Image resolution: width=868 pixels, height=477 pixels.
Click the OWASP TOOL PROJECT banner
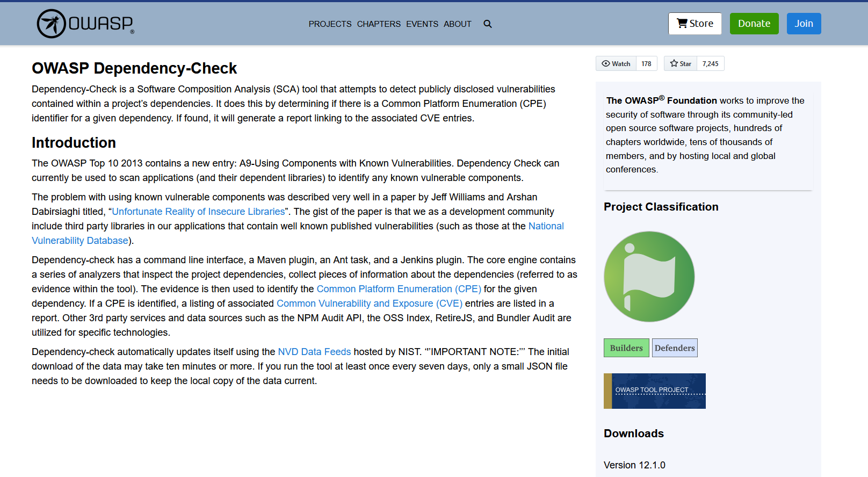(x=655, y=391)
